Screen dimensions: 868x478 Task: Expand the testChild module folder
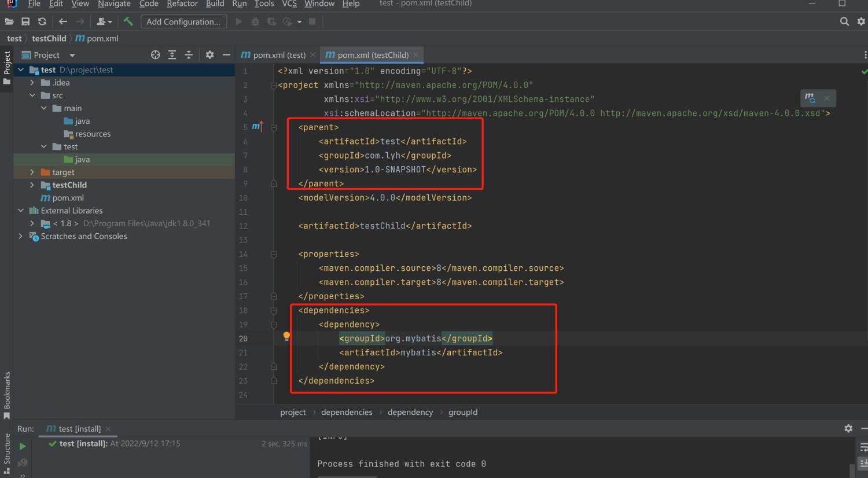pos(32,185)
